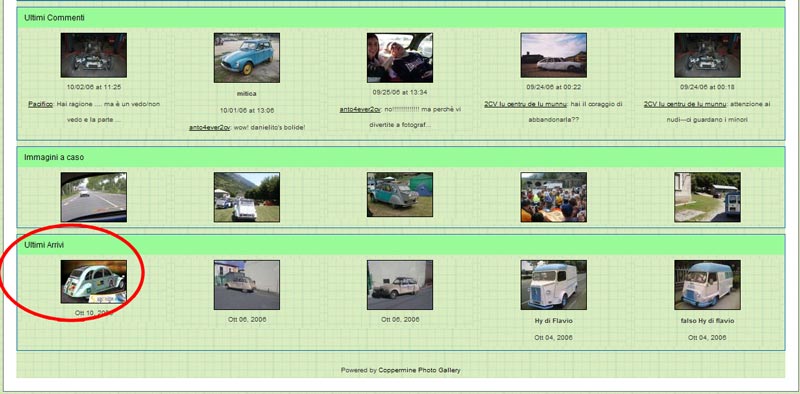Open the two people in car thumbnail
This screenshot has height=394, width=800.
pyautogui.click(x=400, y=58)
